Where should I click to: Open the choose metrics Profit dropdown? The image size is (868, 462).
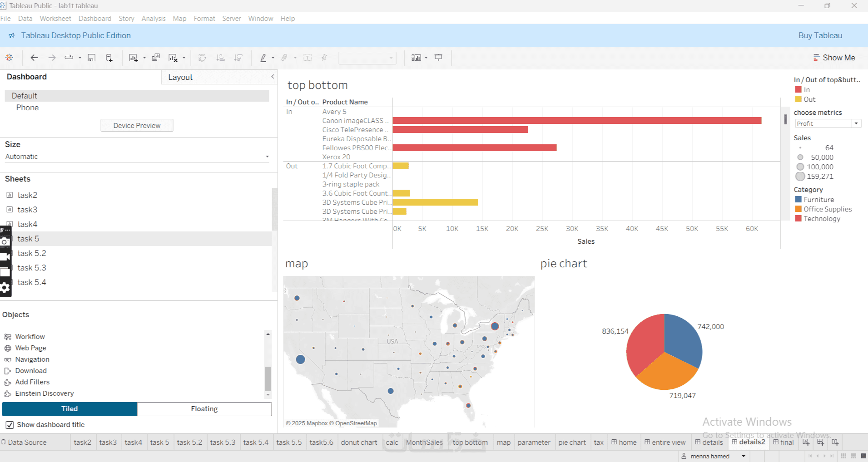pyautogui.click(x=828, y=123)
